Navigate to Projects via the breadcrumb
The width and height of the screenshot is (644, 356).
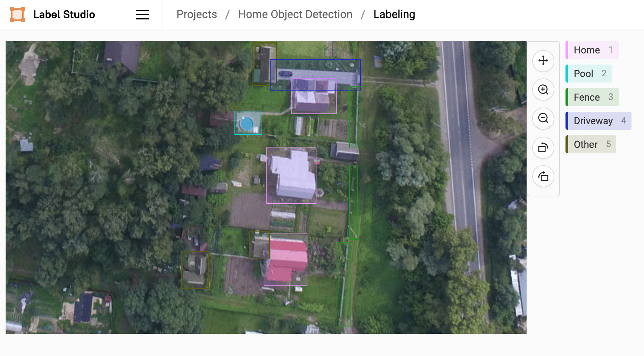tap(197, 14)
